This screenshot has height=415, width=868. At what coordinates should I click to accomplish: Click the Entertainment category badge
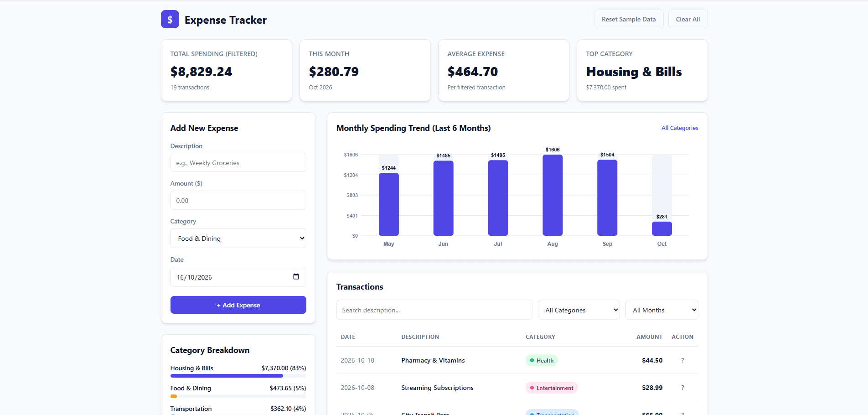point(552,388)
